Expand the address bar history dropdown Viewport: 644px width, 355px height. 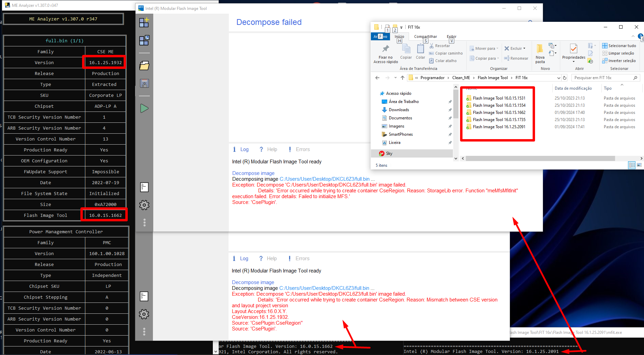(x=559, y=78)
